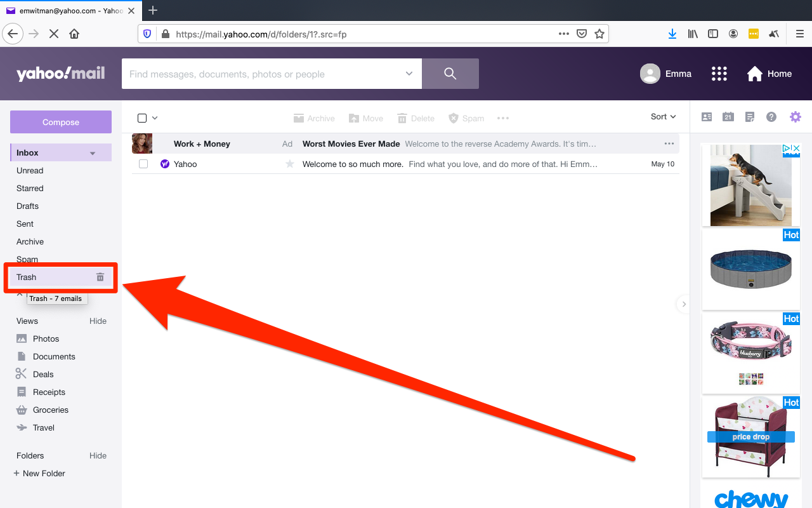Check the select-all emails checkbox
Screen dimensions: 812x508
pyautogui.click(x=142, y=118)
